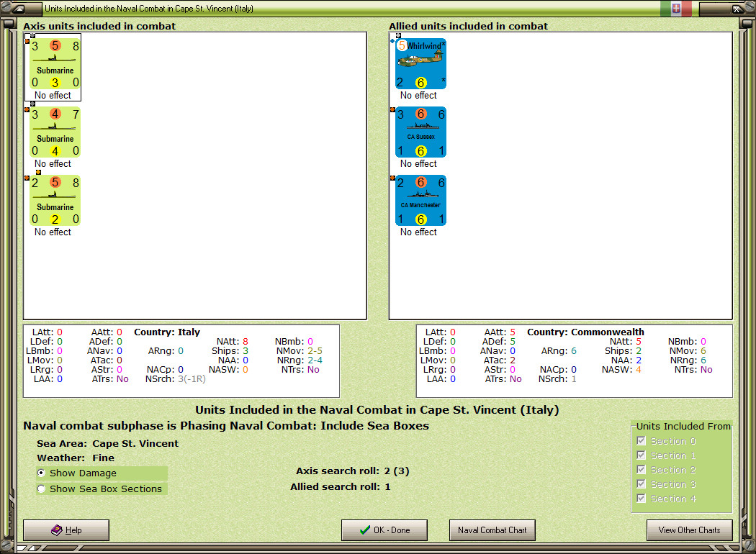Click the 'Sea Area: Cape St. Vincent' text

tap(107, 443)
